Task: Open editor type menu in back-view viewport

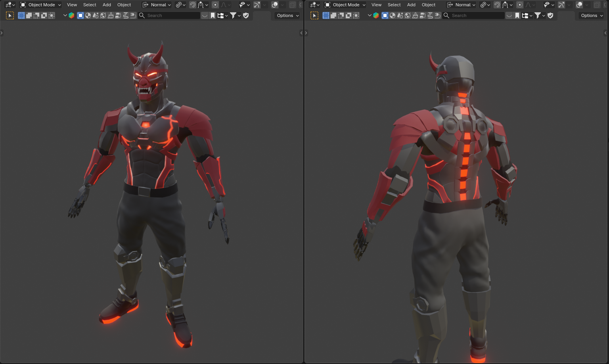Action: click(314, 5)
